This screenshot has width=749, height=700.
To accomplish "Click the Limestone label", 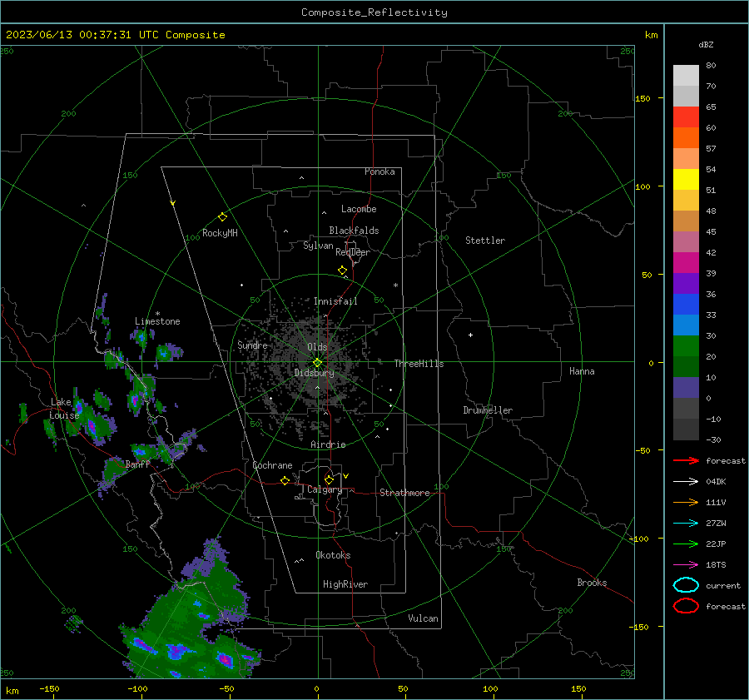I will (157, 321).
